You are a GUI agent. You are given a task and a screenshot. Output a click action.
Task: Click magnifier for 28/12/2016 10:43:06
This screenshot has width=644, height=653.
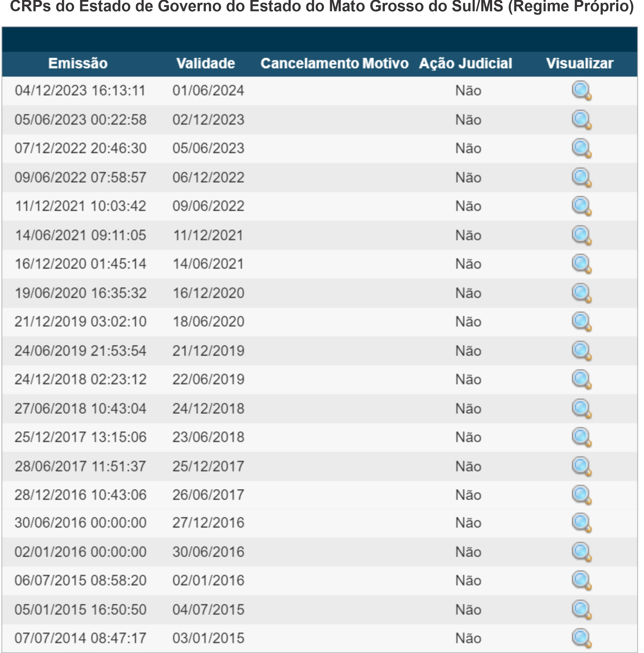(582, 495)
